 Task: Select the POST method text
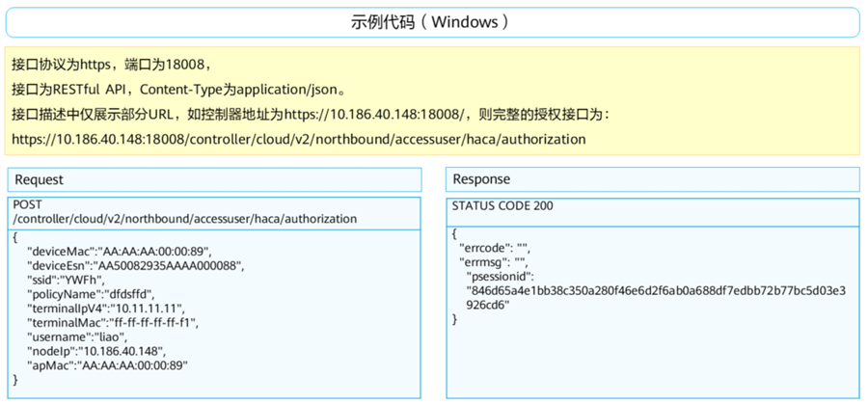click(x=29, y=205)
